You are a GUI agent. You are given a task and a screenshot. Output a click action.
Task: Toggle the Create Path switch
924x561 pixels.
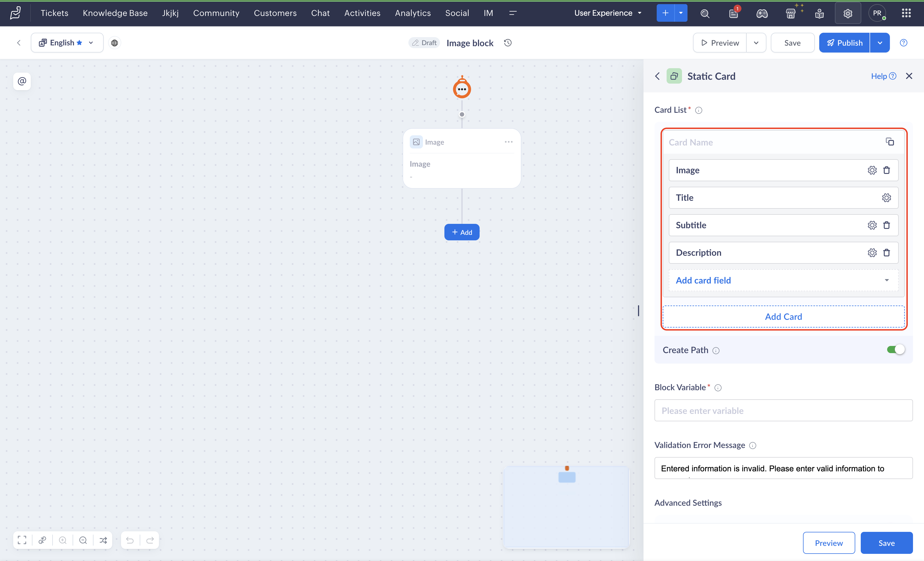click(895, 350)
